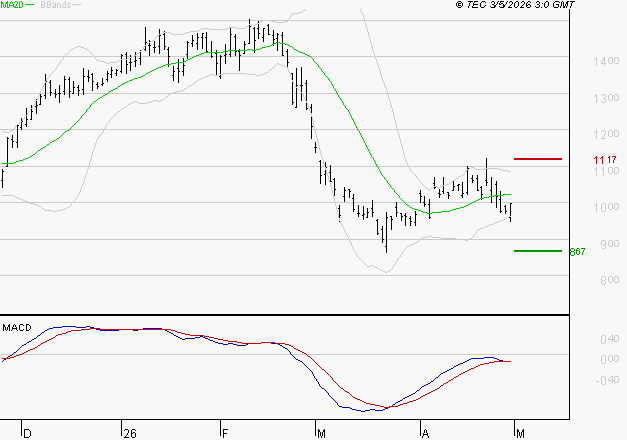Screen dimensions: 627x440
Task: Click the BBands legend label
Action: pos(56,5)
